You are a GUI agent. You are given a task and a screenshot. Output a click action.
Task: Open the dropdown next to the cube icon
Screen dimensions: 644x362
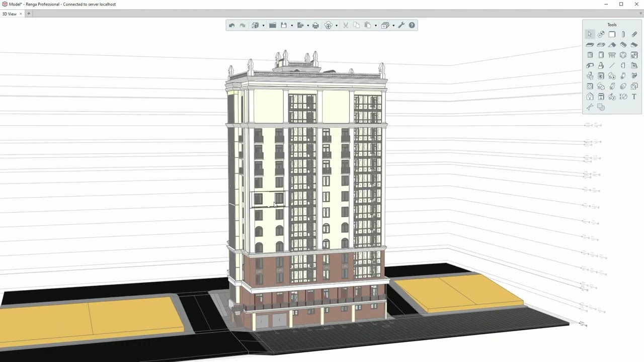click(x=263, y=26)
